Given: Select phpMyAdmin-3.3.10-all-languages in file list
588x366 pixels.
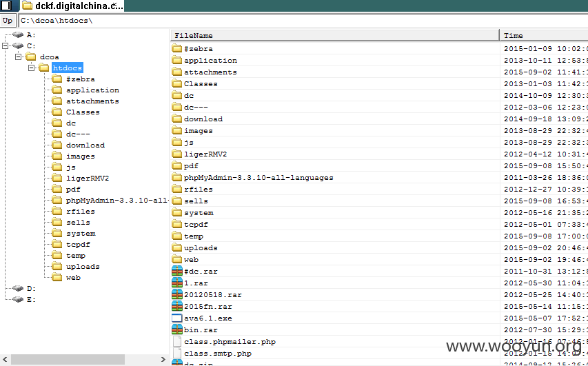Looking at the screenshot, I should pyautogui.click(x=379, y=177).
